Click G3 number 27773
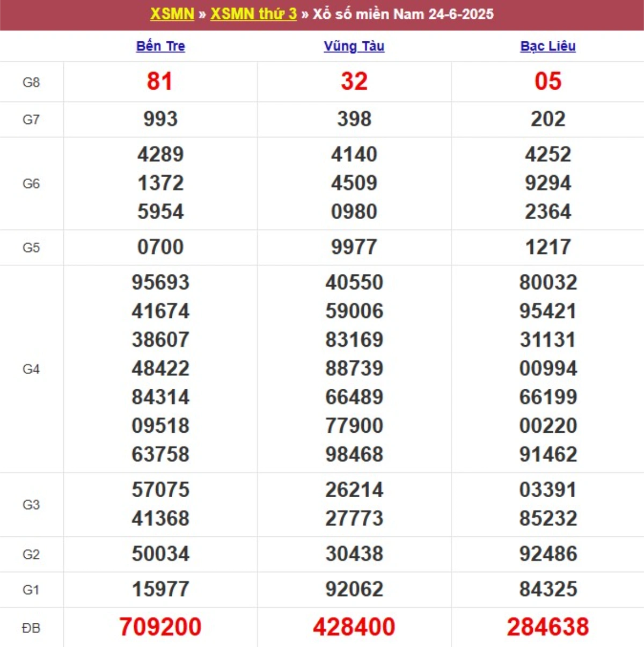 click(x=354, y=519)
